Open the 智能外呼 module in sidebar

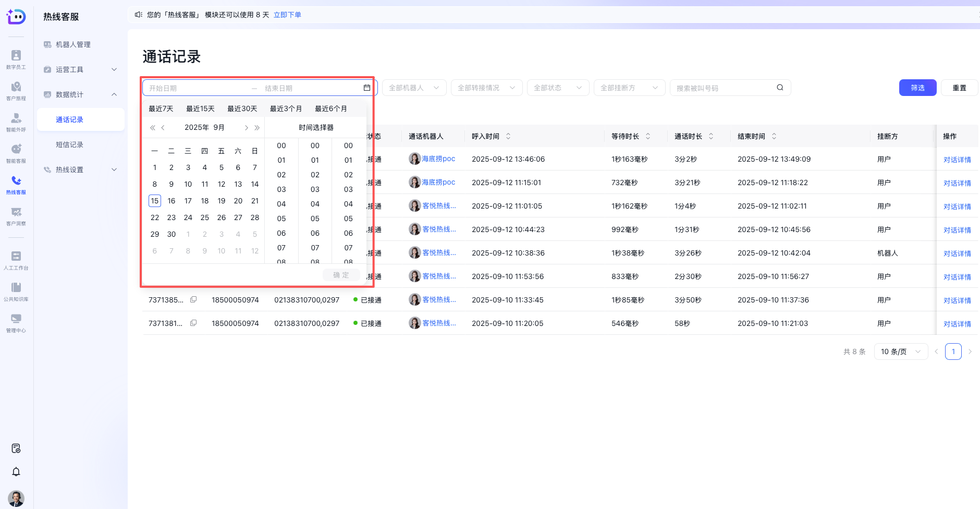click(16, 121)
